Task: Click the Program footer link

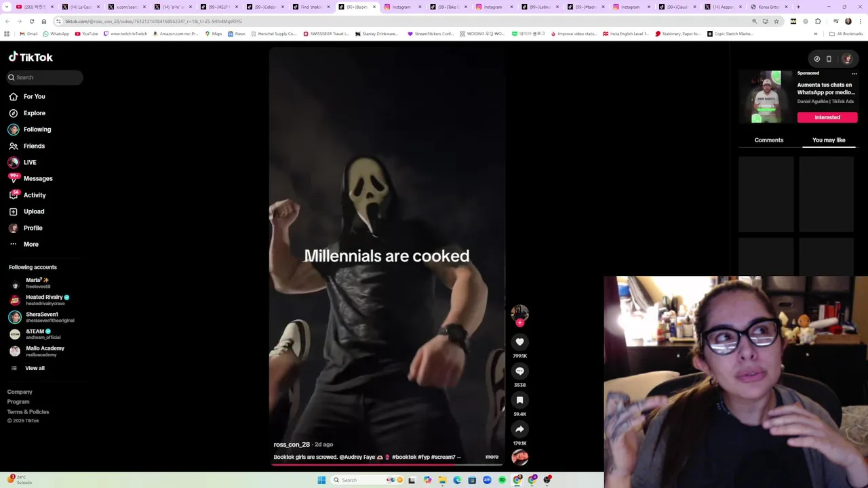Action: click(18, 402)
